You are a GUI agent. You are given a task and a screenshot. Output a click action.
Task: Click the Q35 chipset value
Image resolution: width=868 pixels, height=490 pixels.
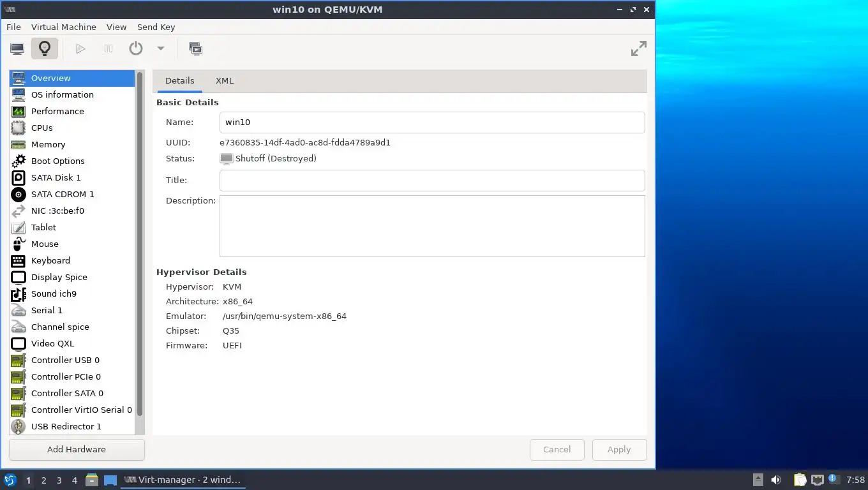(x=231, y=330)
